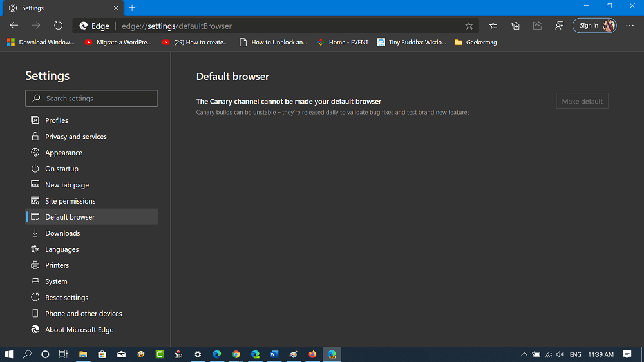This screenshot has width=644, height=362.
Task: Select New tab page settings
Action: tap(91, 185)
